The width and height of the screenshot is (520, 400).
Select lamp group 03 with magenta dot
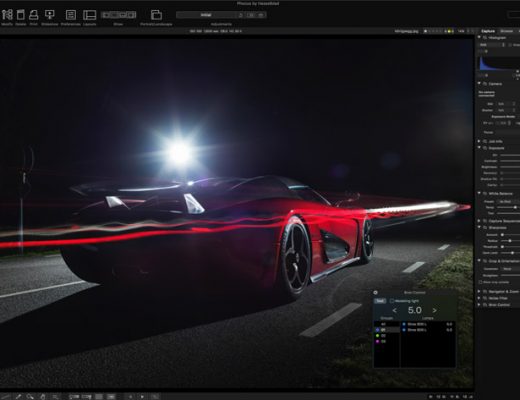pos(387,341)
